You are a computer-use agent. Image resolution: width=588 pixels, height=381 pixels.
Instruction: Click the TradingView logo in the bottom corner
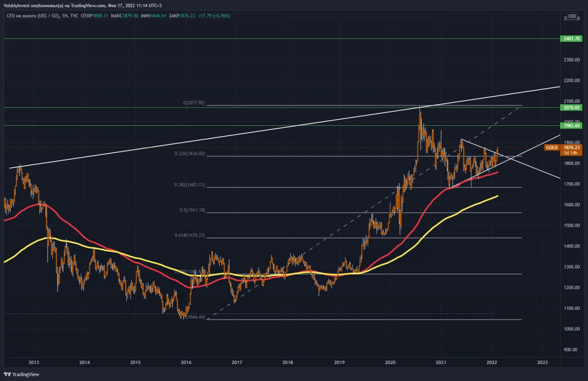click(x=21, y=374)
